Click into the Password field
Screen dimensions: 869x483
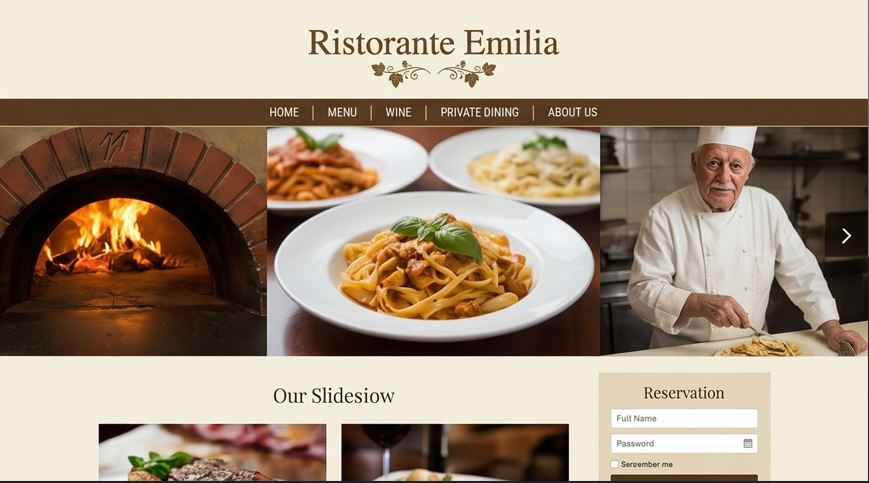click(684, 444)
